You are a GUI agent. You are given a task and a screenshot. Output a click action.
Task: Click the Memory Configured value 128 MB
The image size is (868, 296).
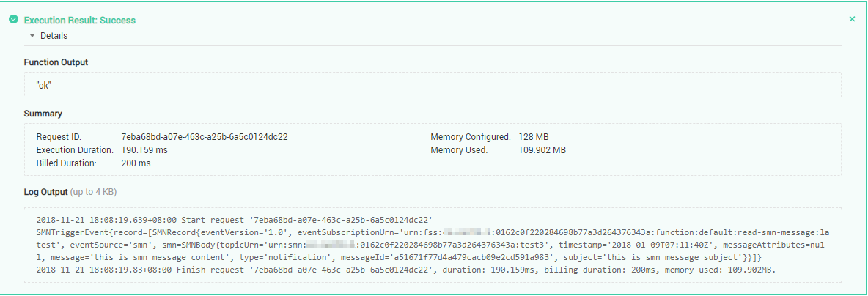pyautogui.click(x=533, y=137)
